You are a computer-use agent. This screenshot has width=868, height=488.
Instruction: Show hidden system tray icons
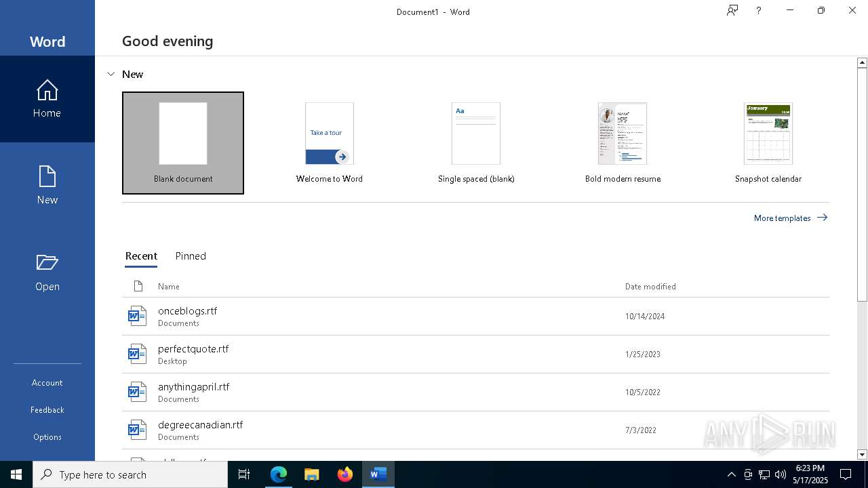[732, 474]
